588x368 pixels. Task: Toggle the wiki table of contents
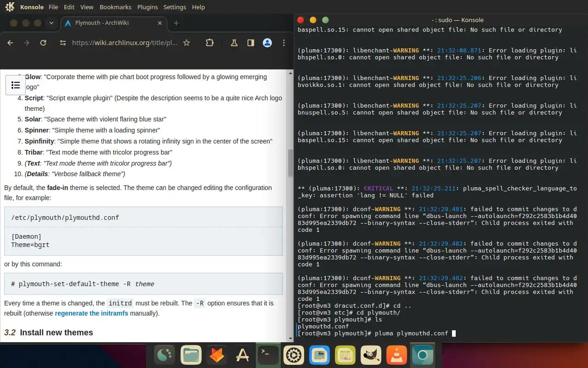tap(16, 85)
